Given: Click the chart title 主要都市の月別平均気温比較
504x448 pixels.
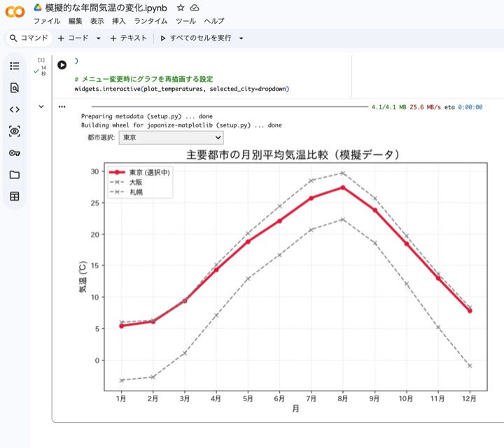Looking at the screenshot, I should pyautogui.click(x=293, y=155).
